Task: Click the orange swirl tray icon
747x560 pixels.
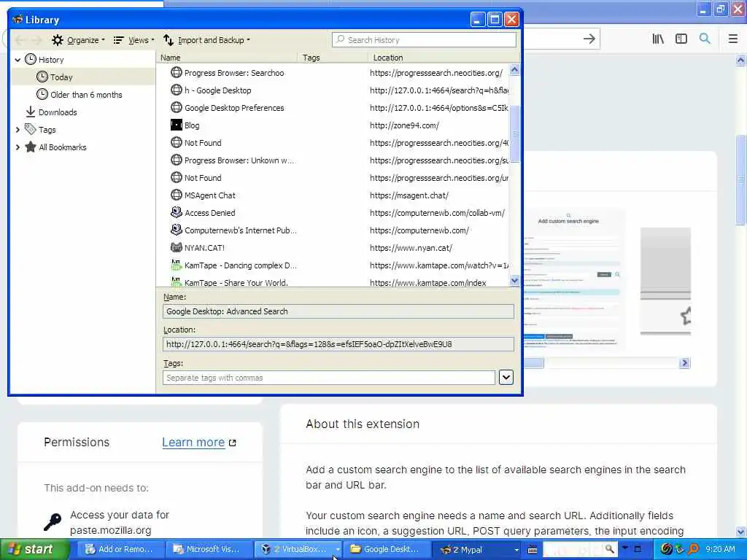Action: [x=666, y=550]
